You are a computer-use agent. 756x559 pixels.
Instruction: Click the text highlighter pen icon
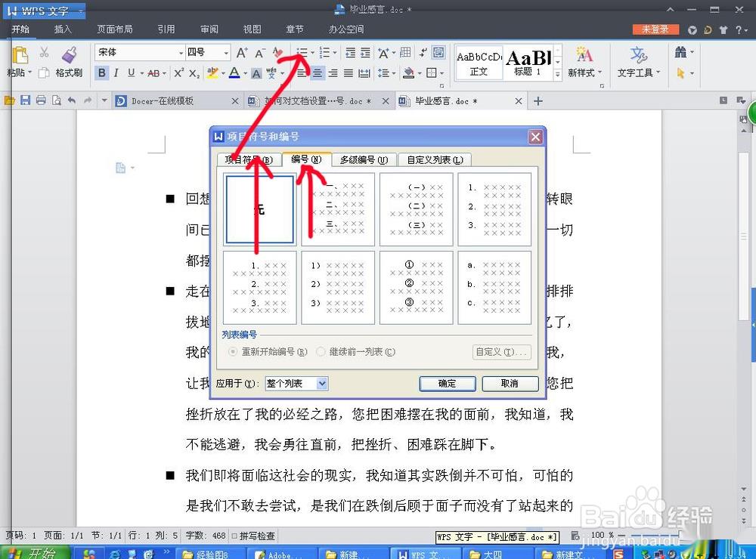(x=212, y=73)
